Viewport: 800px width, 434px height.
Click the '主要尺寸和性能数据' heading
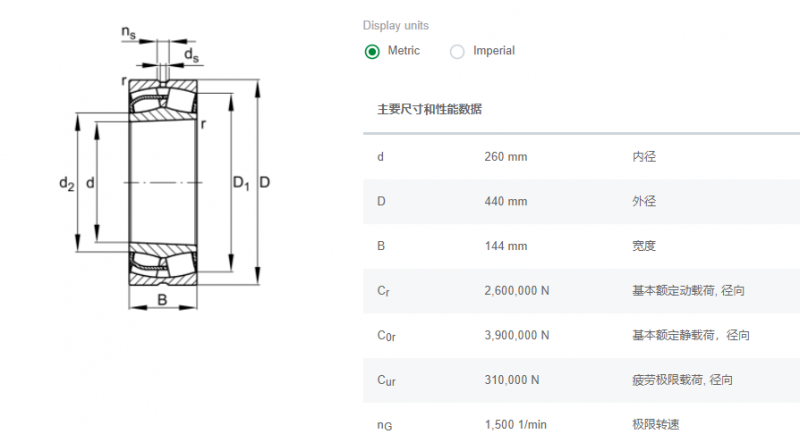[x=429, y=109]
